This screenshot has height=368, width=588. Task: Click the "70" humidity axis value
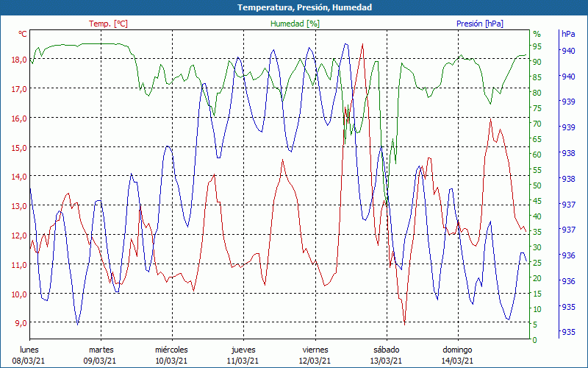tap(537, 124)
